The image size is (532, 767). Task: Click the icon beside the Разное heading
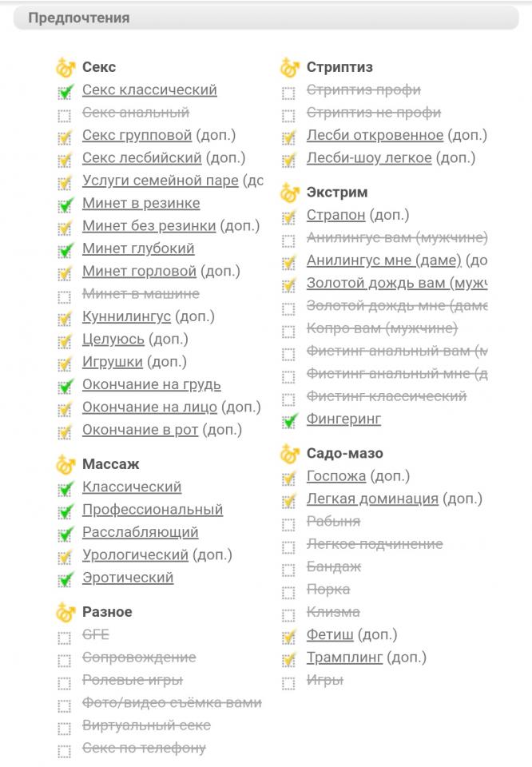point(65,613)
